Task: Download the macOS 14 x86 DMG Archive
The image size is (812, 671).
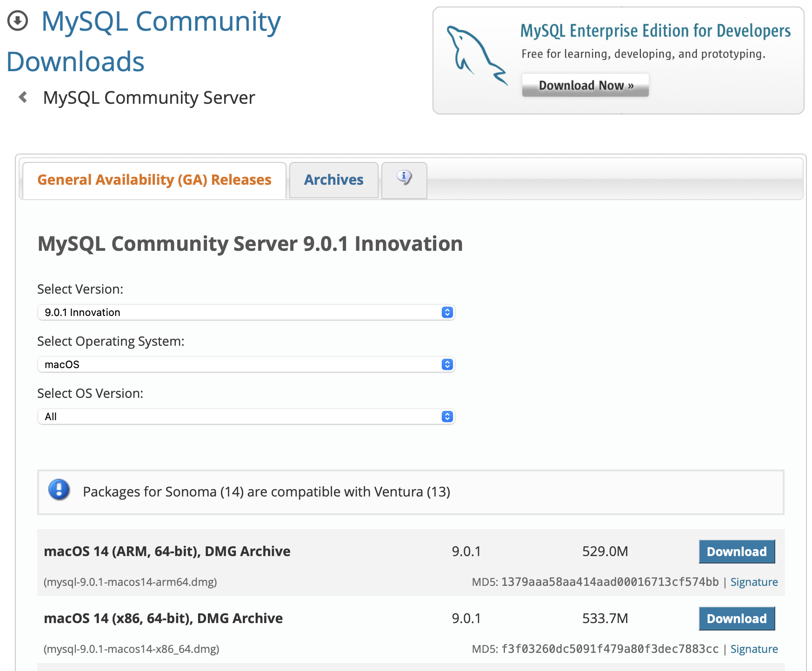Action: click(736, 618)
